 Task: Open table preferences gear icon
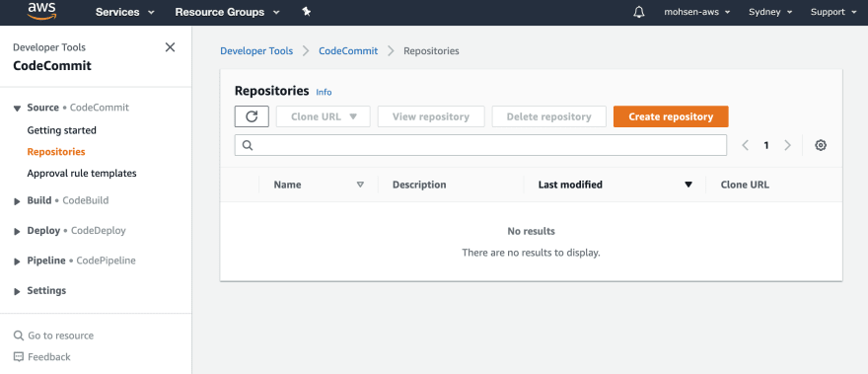coord(821,145)
